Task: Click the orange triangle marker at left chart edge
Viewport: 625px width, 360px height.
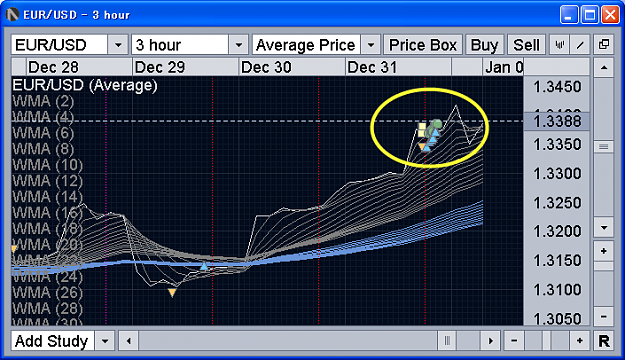Action: (x=14, y=249)
